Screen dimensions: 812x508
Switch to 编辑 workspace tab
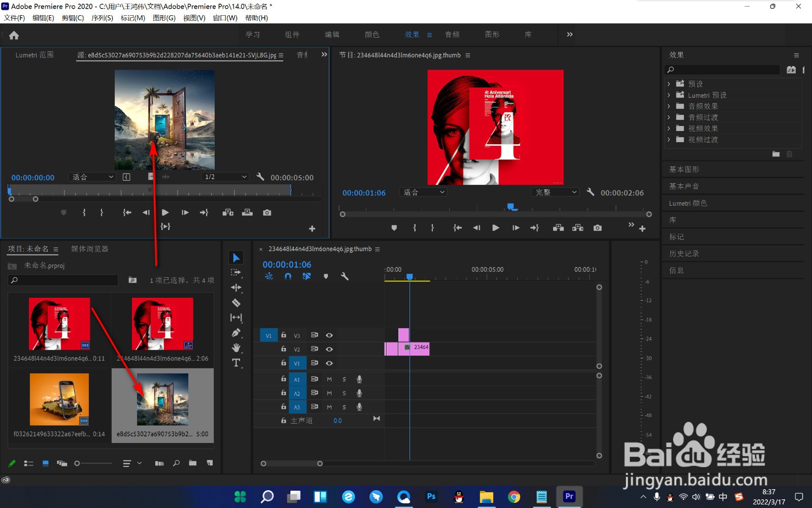point(332,35)
